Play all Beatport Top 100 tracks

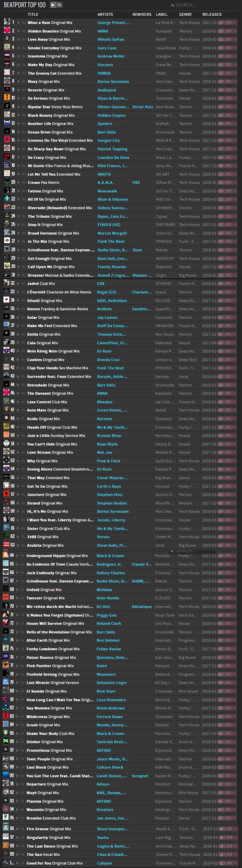tap(52, 5)
